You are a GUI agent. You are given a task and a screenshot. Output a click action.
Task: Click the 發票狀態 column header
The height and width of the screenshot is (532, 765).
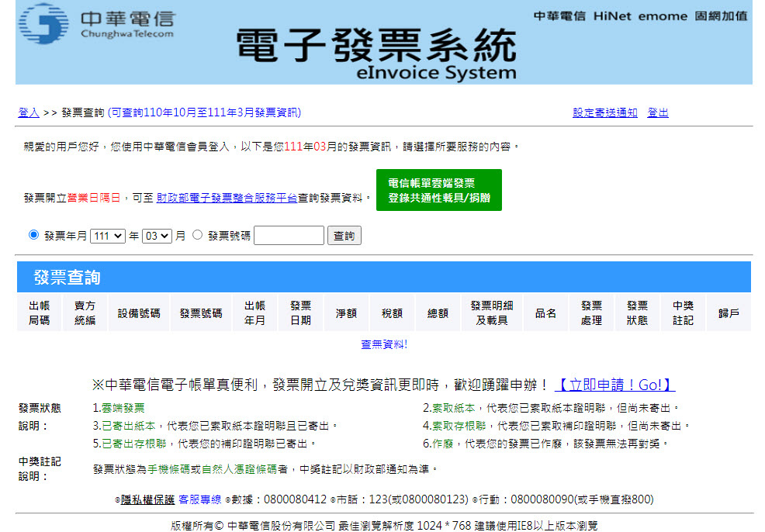click(x=637, y=313)
